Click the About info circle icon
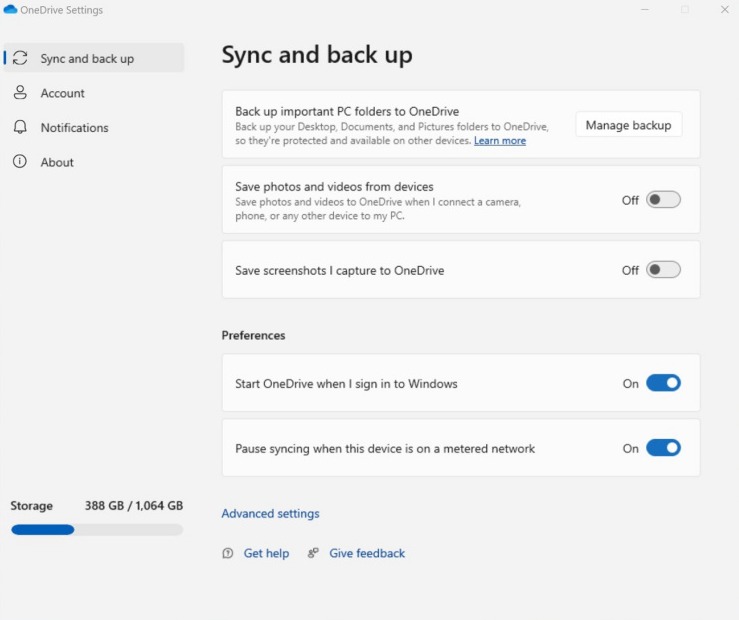Viewport: 739px width, 620px height. [x=20, y=161]
